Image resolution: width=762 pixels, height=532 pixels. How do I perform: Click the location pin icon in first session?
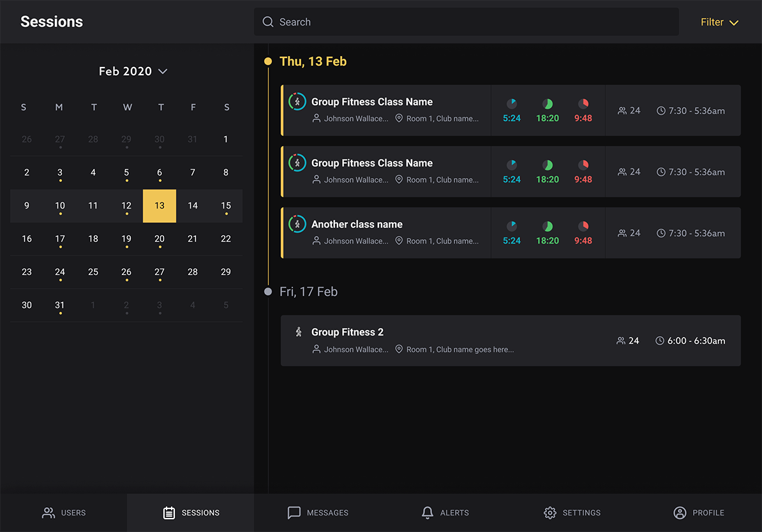pos(399,119)
